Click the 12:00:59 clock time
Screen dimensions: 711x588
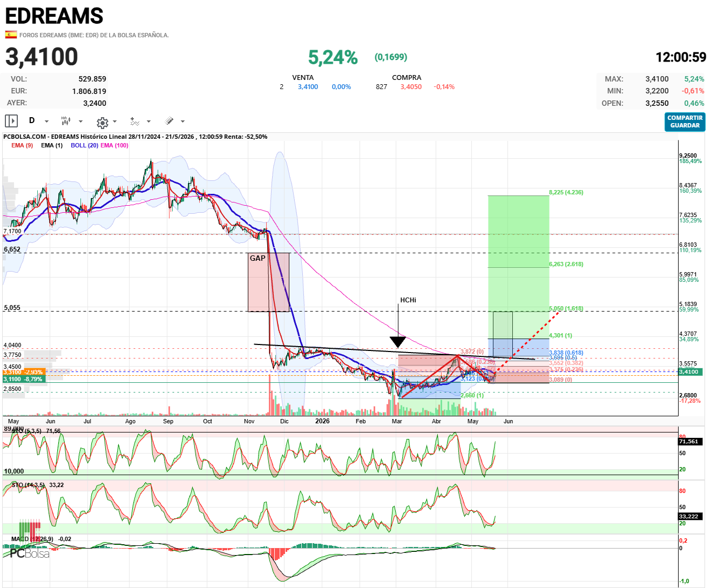681,57
